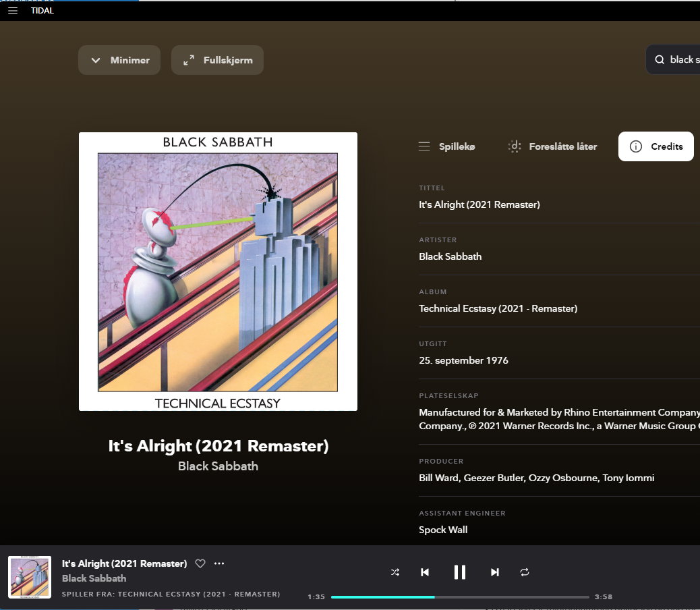Click the large Technical Ecstasy album cover
This screenshot has height=610, width=700.
pyautogui.click(x=218, y=271)
